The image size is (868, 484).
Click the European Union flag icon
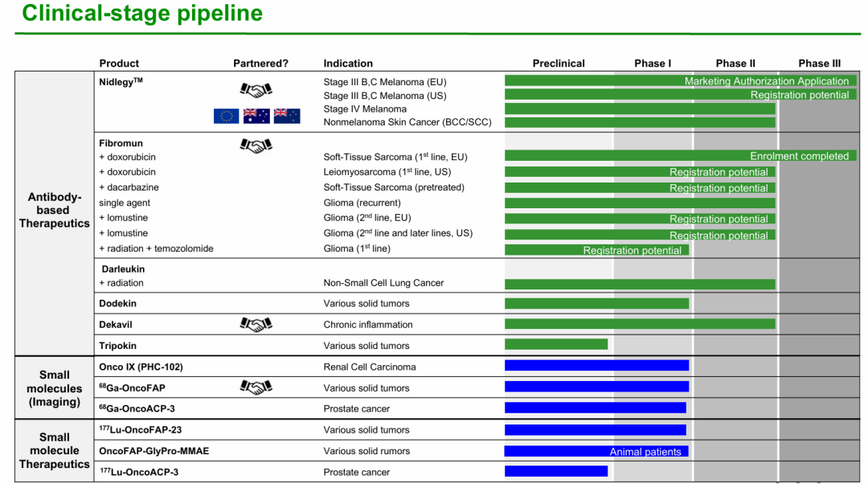point(227,116)
